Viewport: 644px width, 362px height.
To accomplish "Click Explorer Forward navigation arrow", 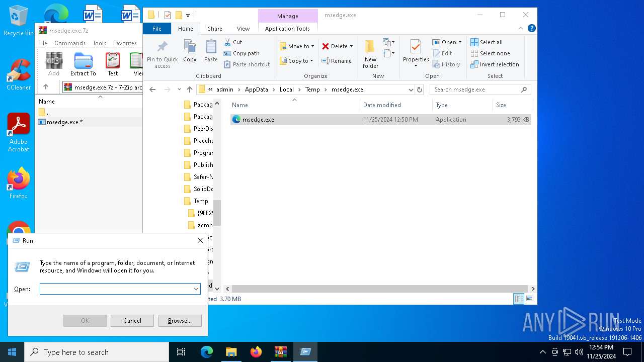I will [x=168, y=89].
